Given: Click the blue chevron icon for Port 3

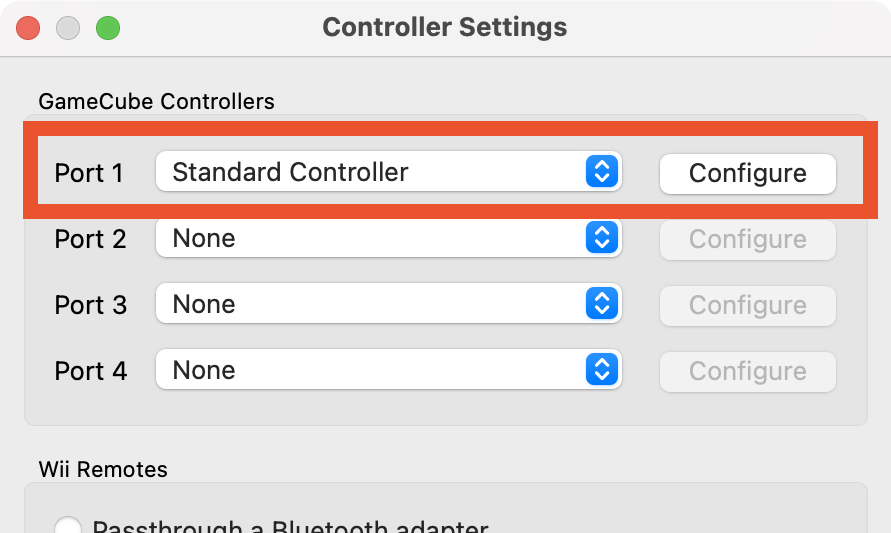Looking at the screenshot, I should [602, 303].
